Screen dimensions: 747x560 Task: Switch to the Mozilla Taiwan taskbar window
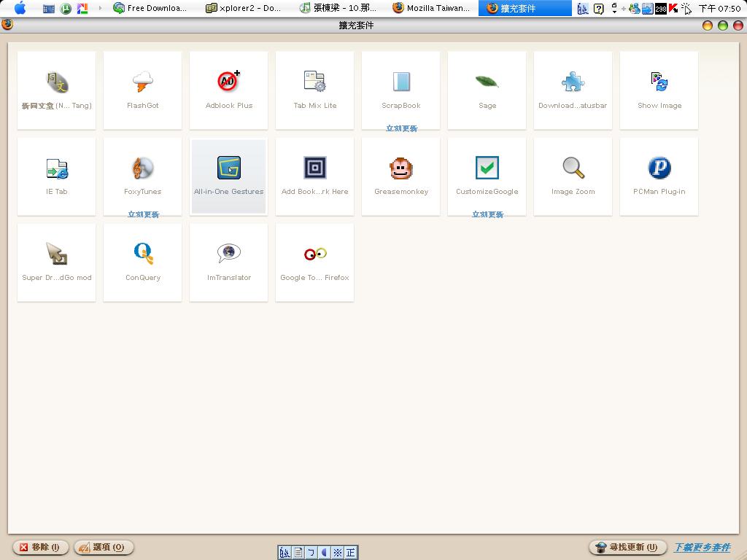pyautogui.click(x=432, y=8)
